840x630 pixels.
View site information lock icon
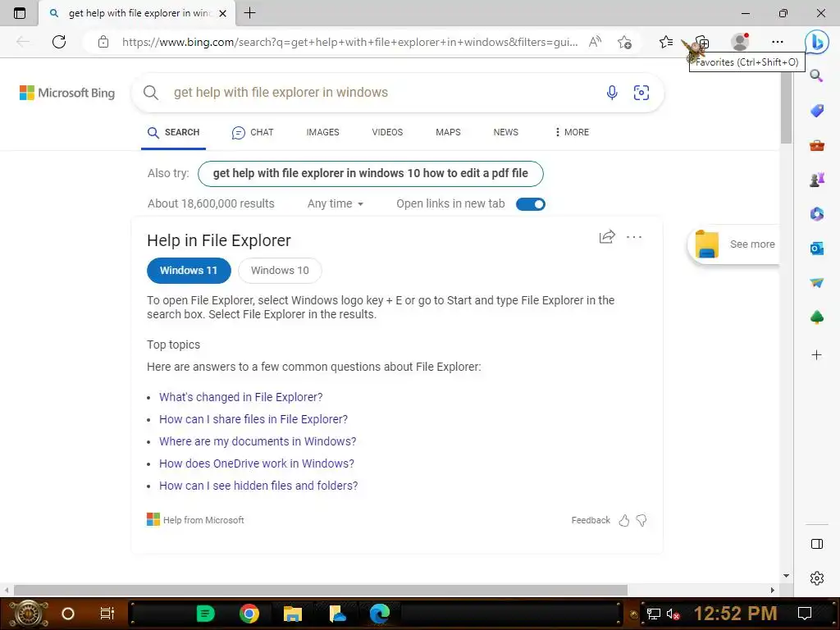(x=103, y=42)
